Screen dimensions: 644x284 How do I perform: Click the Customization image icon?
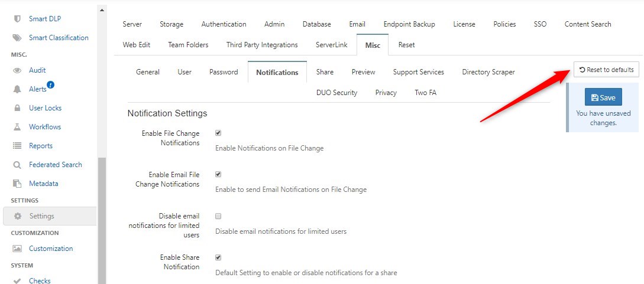point(17,249)
